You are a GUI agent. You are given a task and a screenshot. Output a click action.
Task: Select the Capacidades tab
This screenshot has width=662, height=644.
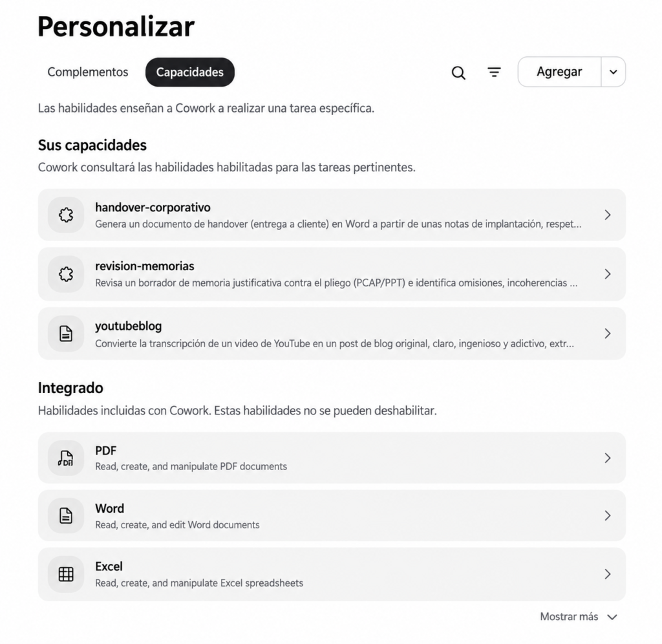click(x=190, y=72)
